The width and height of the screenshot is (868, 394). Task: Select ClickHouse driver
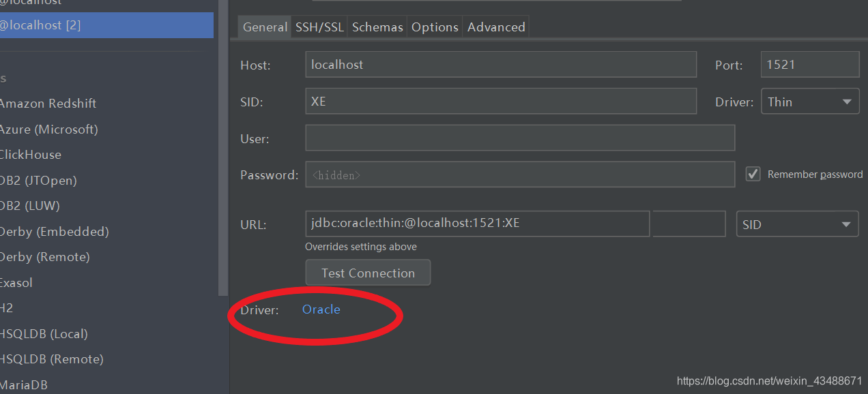pos(31,155)
